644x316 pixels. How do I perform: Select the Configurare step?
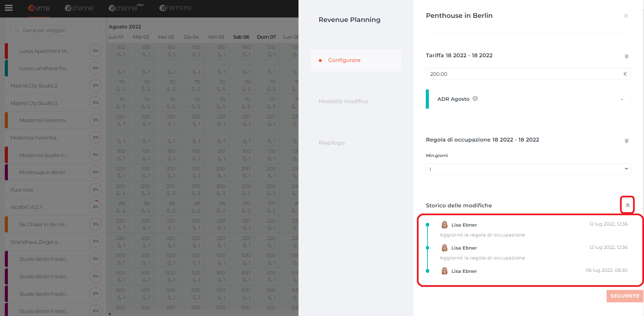coord(356,60)
